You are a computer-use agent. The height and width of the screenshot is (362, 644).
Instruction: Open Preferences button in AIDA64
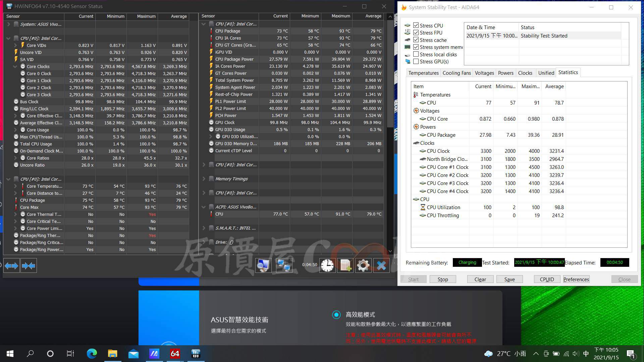pos(576,279)
